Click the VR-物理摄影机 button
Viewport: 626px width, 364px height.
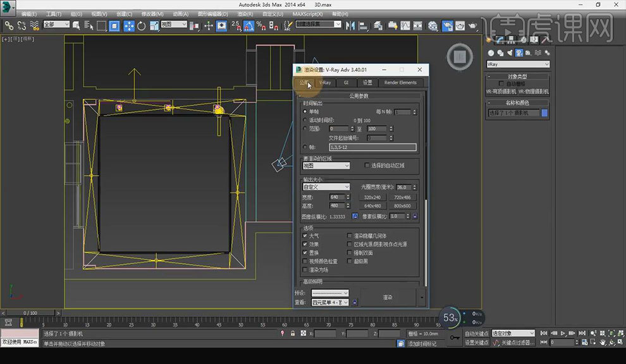pos(534,92)
